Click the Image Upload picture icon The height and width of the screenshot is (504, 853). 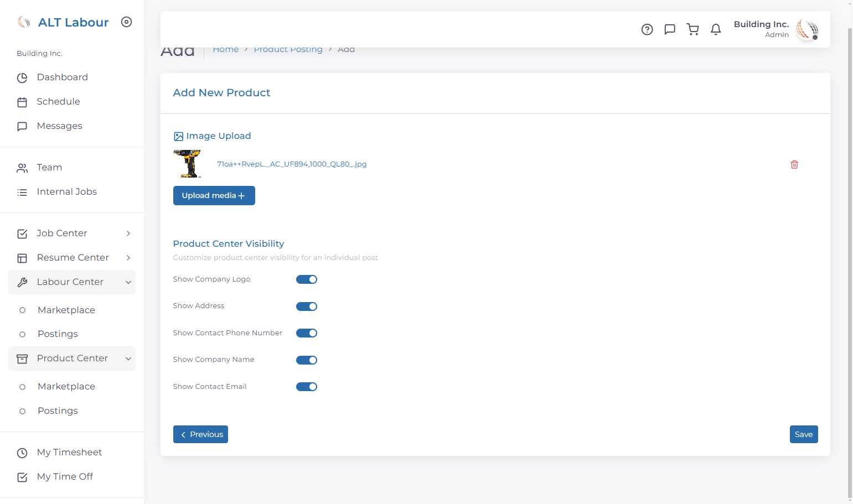click(x=178, y=136)
